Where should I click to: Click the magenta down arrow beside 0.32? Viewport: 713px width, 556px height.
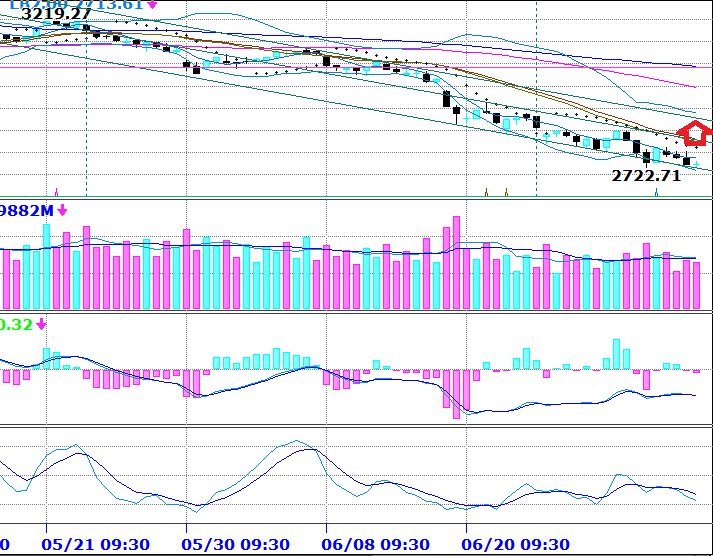point(41,324)
